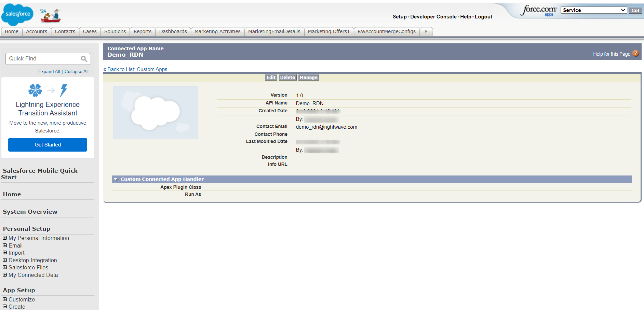Open Salesforce Mobile Quick Start
The height and width of the screenshot is (310, 644).
pos(40,174)
